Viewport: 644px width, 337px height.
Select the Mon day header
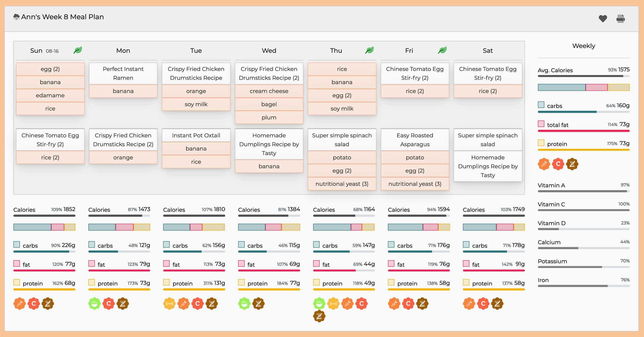[123, 51]
